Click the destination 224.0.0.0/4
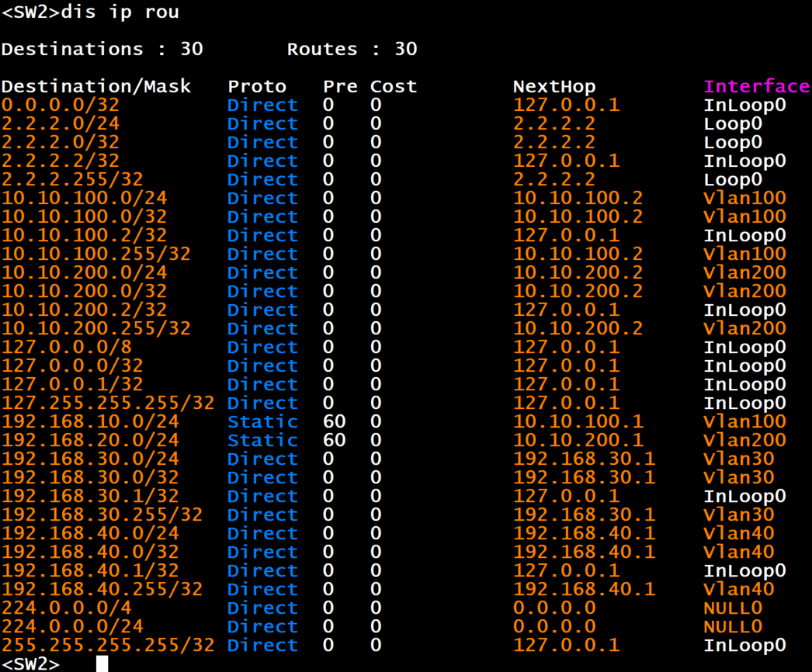812x672 pixels. tap(67, 608)
